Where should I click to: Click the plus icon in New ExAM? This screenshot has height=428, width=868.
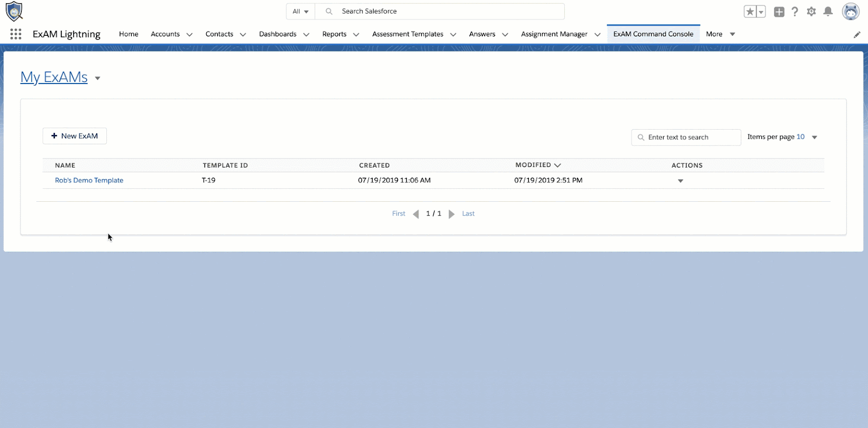pyautogui.click(x=54, y=136)
